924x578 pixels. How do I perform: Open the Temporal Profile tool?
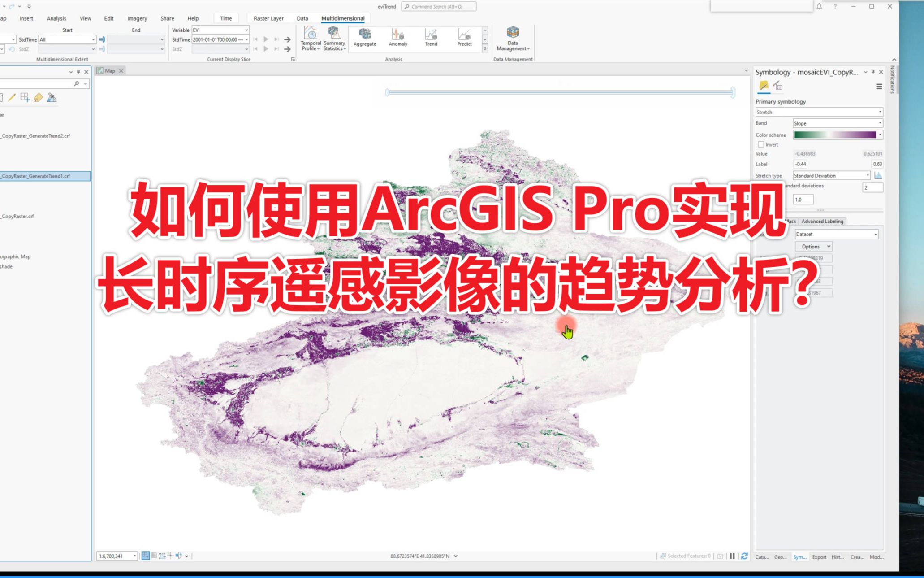(311, 39)
